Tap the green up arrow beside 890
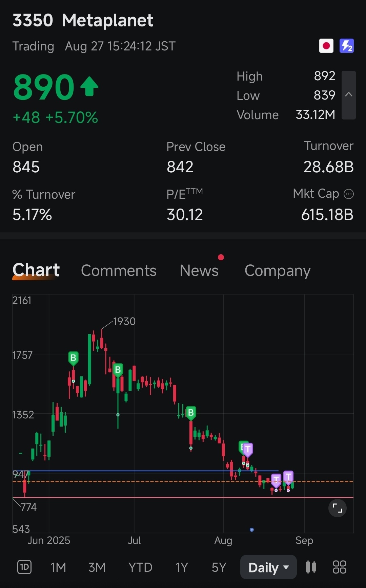This screenshot has width=366, height=588. coord(89,86)
